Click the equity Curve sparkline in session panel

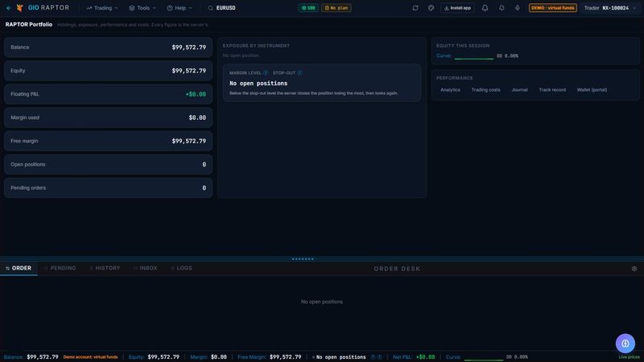tap(474, 57)
